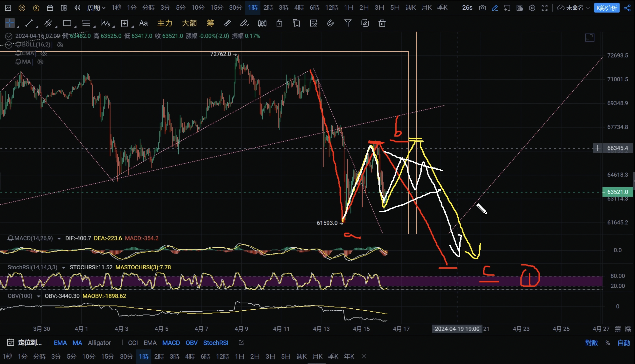Click the drawing list edit icon
Screen dimensions: 635x364
click(x=313, y=23)
